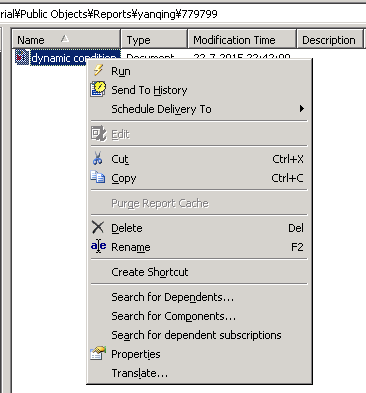Click the Properties icon in the menu
The width and height of the screenshot is (366, 393).
point(98,353)
